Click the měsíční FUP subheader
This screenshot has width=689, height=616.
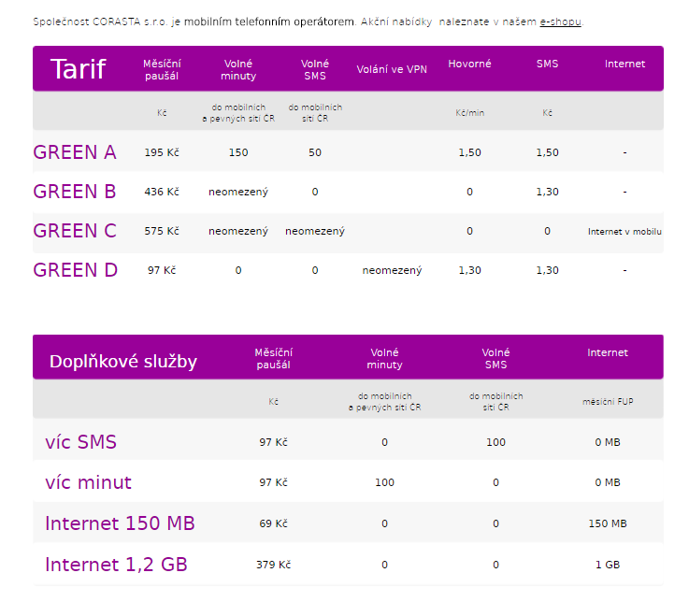608,402
